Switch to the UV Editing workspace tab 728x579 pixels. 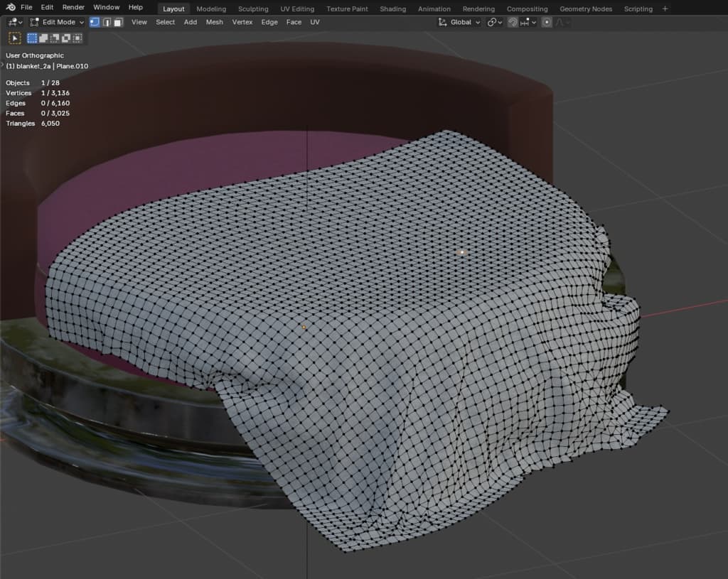tap(297, 9)
